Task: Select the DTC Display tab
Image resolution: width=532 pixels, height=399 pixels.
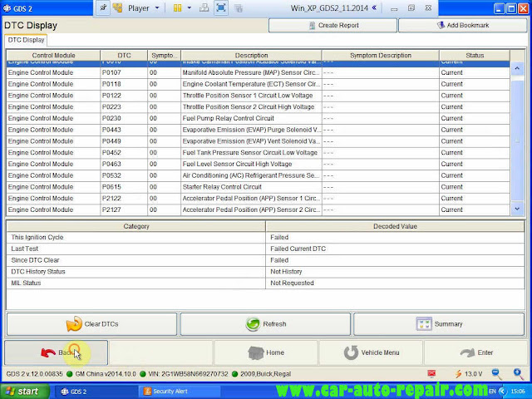Action: tap(26, 40)
